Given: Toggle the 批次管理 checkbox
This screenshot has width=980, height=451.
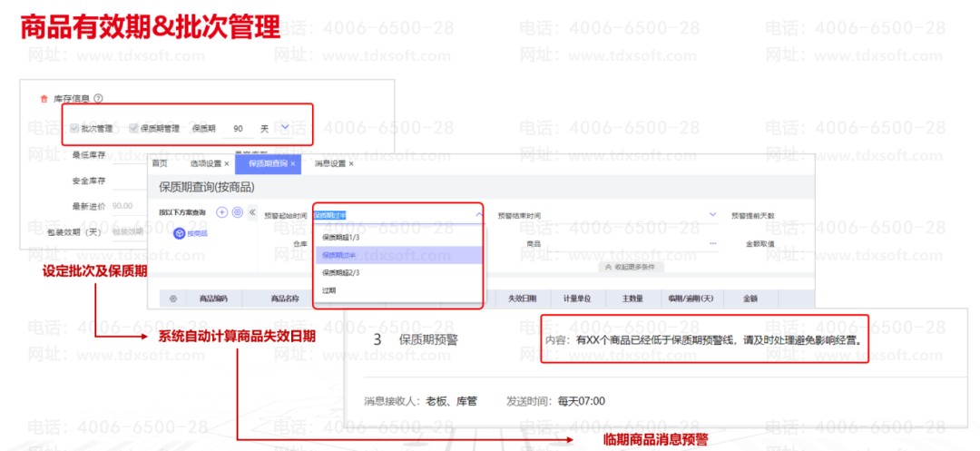Looking at the screenshot, I should (x=74, y=128).
